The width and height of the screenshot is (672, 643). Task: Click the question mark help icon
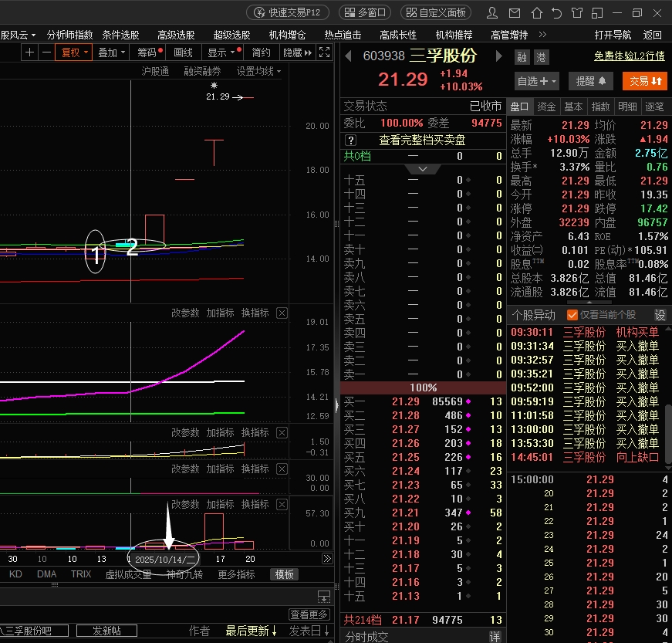click(x=350, y=140)
